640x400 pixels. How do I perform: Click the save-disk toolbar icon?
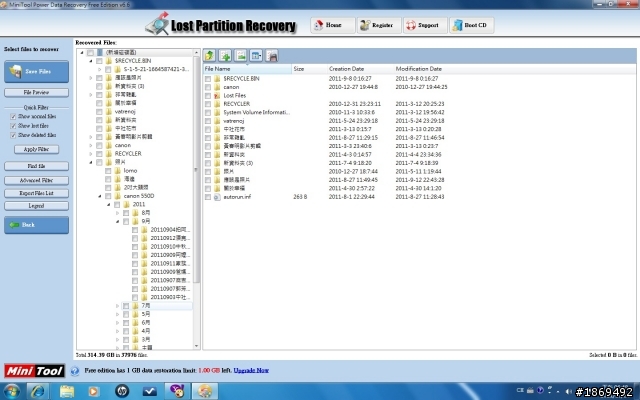272,56
